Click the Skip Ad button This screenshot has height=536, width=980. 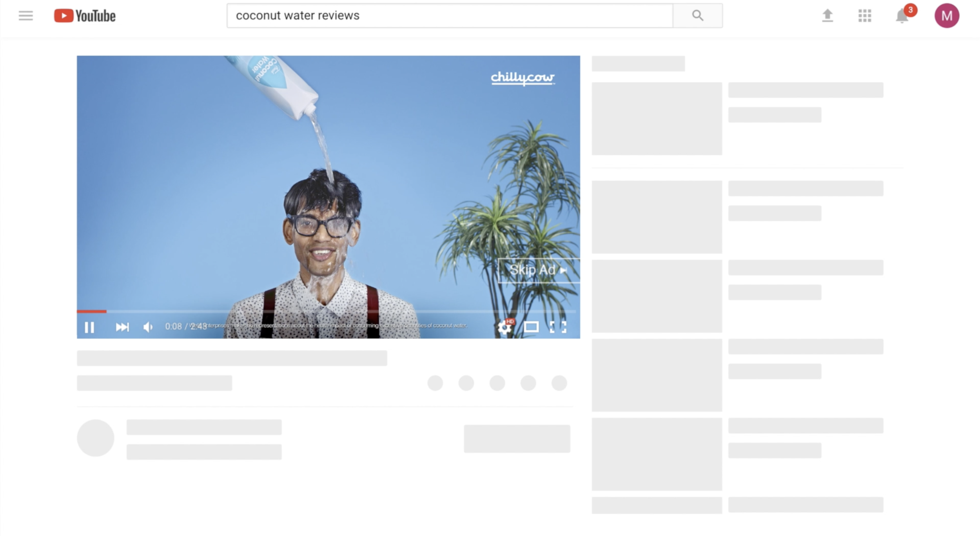(x=538, y=270)
